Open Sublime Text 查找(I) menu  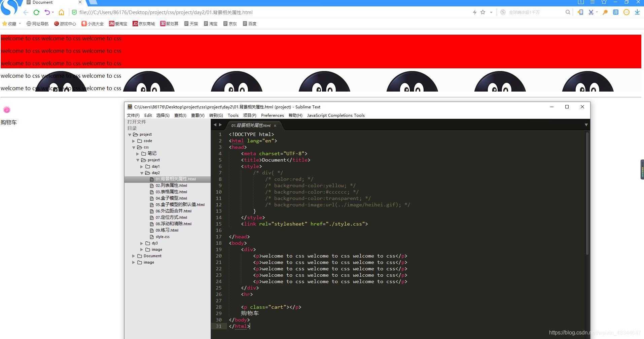tap(180, 115)
